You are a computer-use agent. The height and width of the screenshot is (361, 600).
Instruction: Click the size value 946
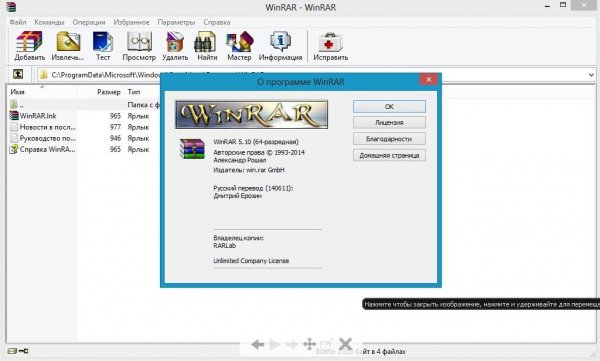pos(115,138)
